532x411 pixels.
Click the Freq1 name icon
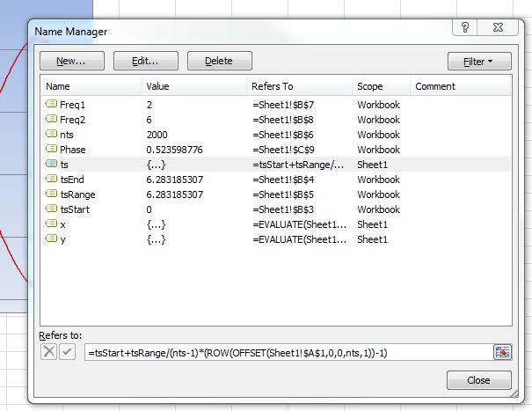click(x=51, y=105)
